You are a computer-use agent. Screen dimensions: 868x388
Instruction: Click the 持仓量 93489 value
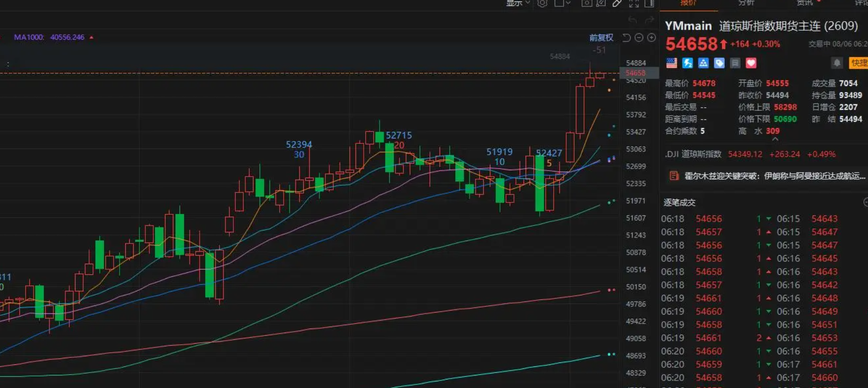click(x=850, y=95)
